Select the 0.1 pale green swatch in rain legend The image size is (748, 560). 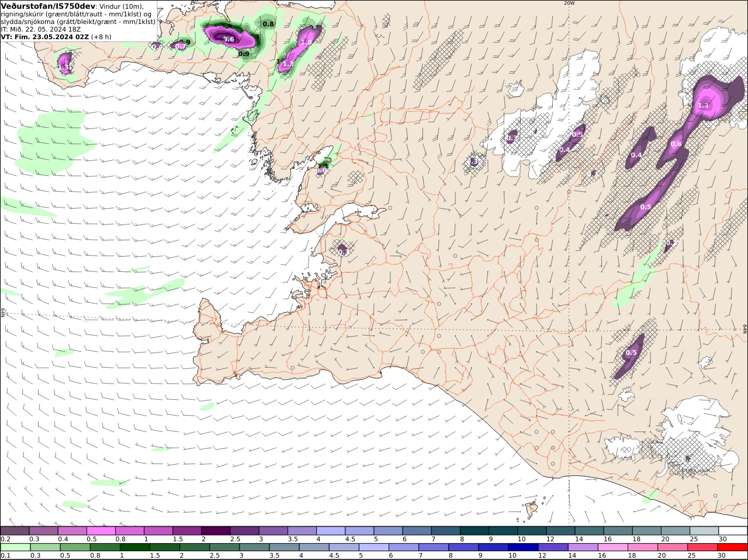pos(15,547)
